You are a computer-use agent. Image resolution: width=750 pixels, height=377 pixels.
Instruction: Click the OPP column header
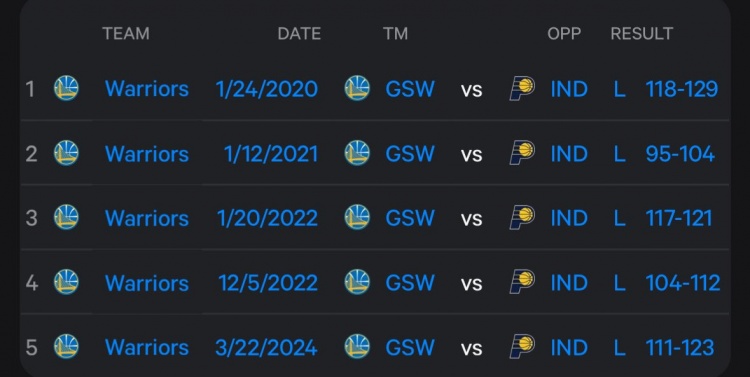click(564, 33)
